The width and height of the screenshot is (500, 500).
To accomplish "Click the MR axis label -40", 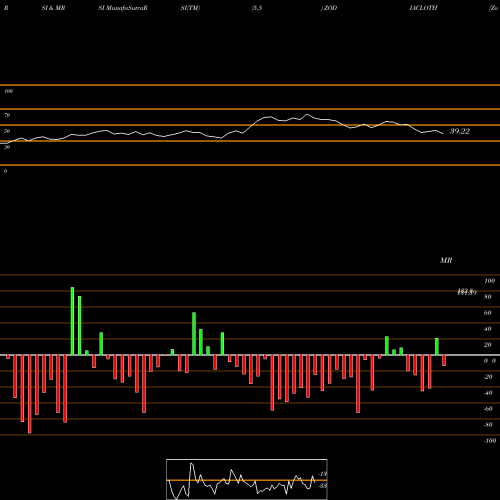I will 488,393.
